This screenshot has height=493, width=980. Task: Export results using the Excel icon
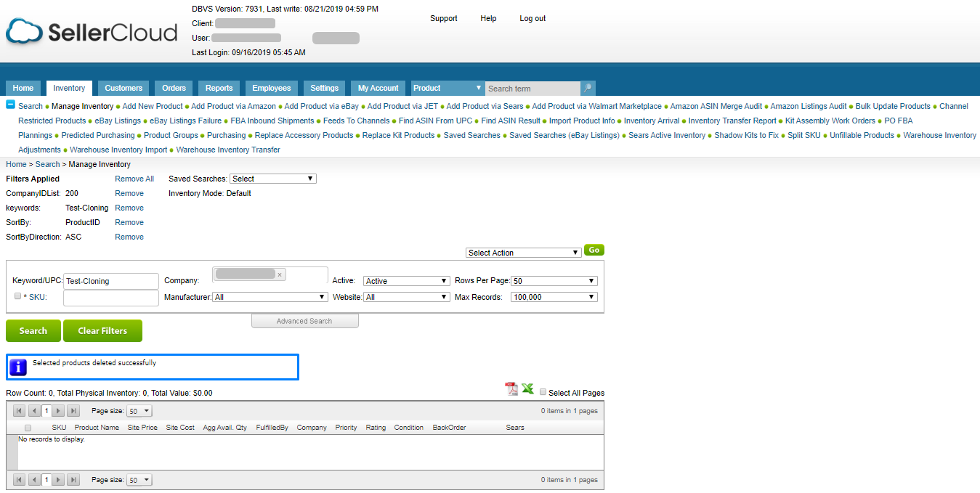(527, 389)
